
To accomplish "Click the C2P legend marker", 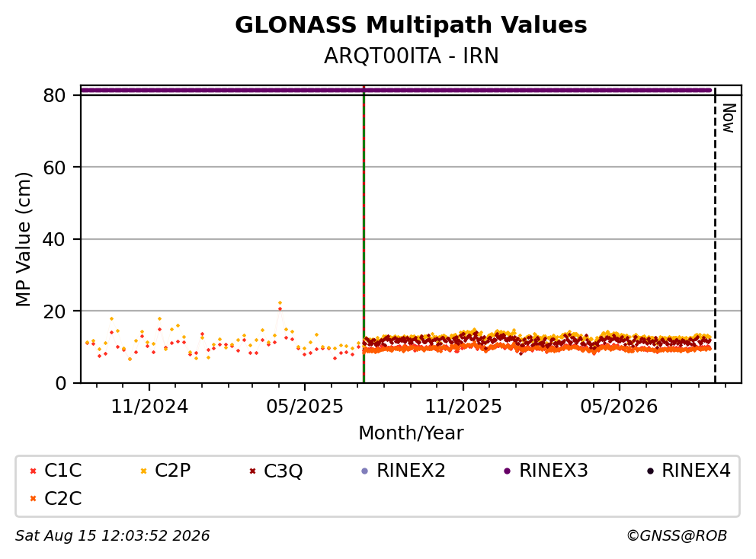I will click(143, 471).
